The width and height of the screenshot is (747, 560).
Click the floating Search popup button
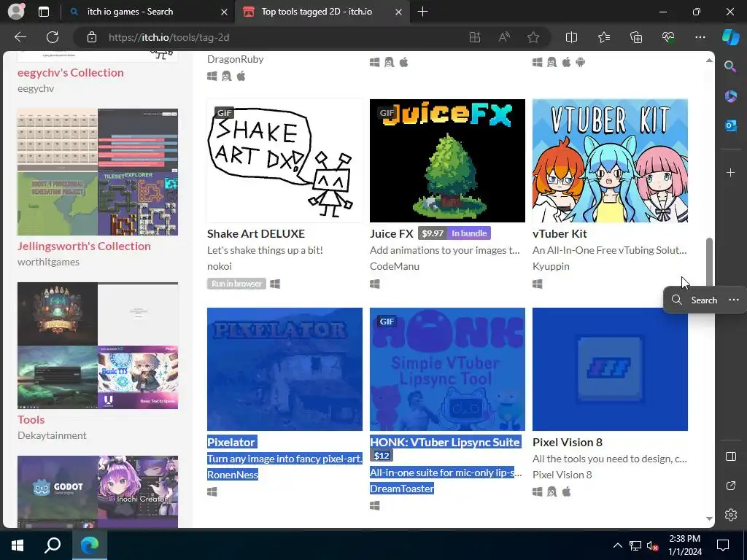pos(694,300)
